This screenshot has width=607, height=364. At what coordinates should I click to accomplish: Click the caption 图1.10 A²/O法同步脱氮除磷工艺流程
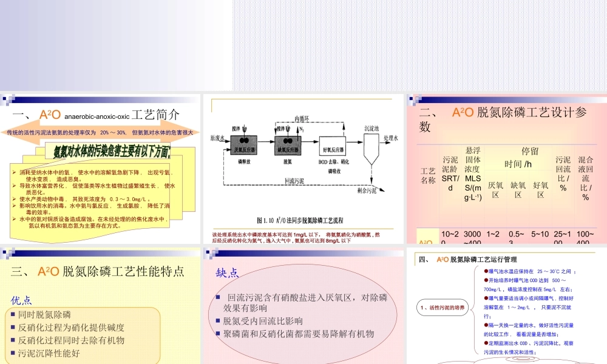(x=300, y=220)
